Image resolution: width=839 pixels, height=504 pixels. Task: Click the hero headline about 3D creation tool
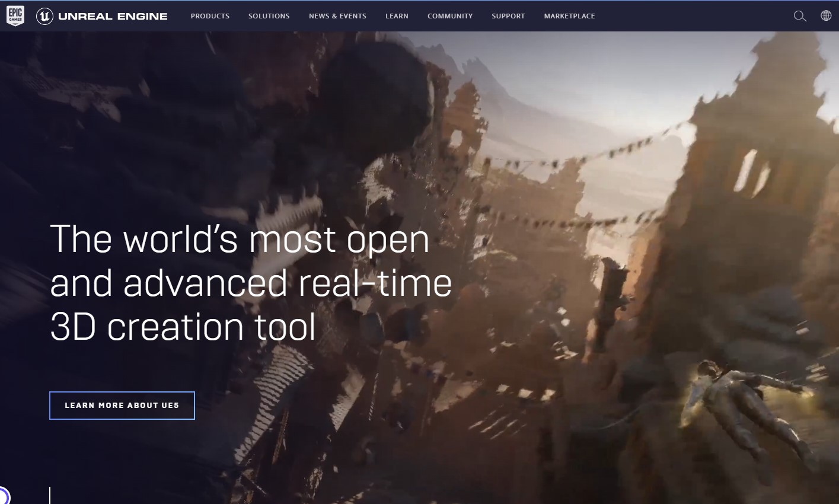[250, 283]
